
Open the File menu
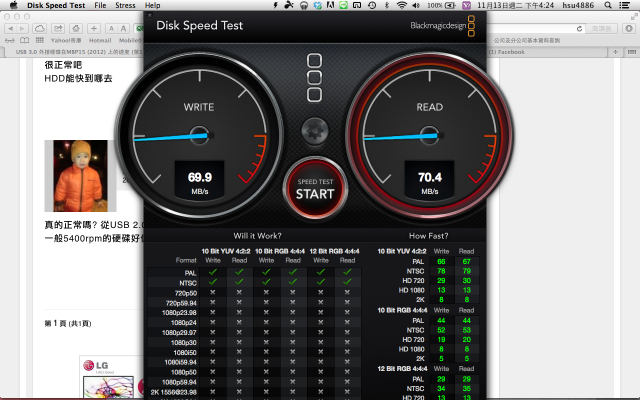[x=100, y=5]
